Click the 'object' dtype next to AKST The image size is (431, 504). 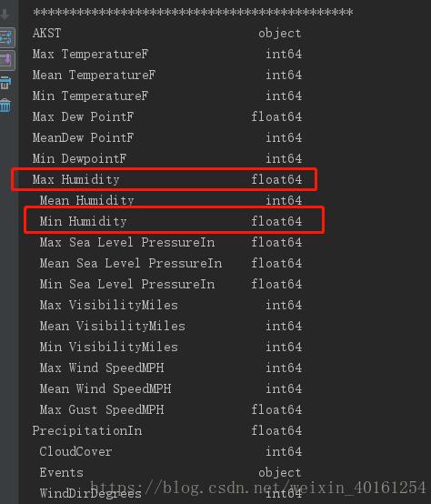(280, 33)
